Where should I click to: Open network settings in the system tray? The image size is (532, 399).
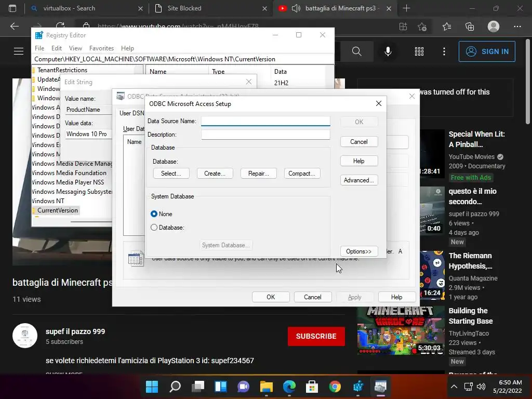[x=469, y=387]
